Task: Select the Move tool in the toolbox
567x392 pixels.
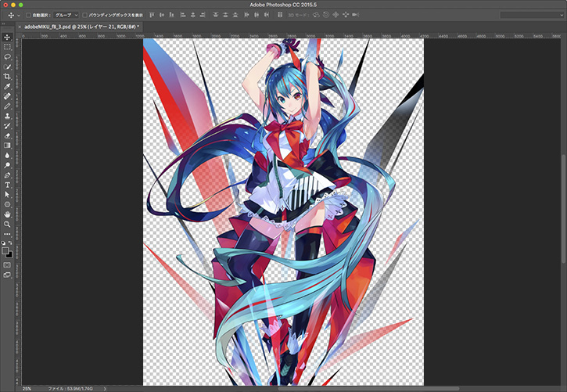Action: [7, 38]
